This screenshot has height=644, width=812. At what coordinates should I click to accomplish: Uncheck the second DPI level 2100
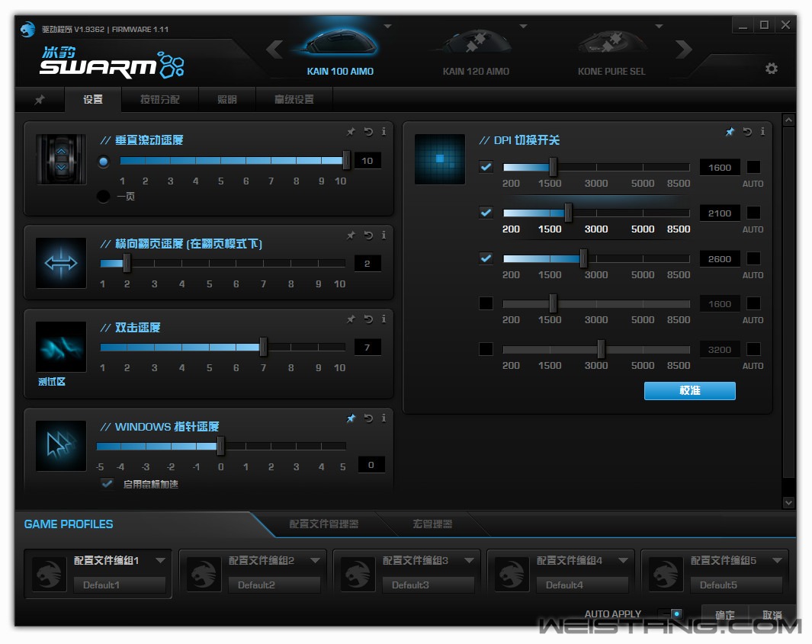tap(486, 212)
